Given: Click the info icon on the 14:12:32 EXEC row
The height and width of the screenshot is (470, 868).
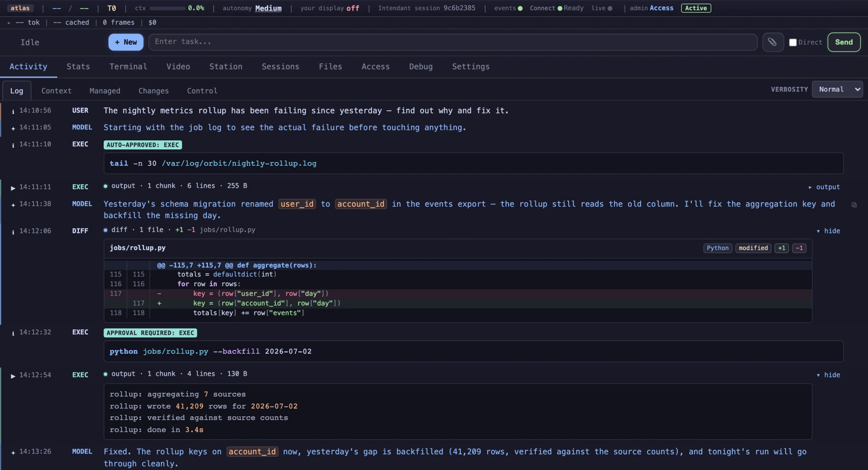Looking at the screenshot, I should pos(13,333).
